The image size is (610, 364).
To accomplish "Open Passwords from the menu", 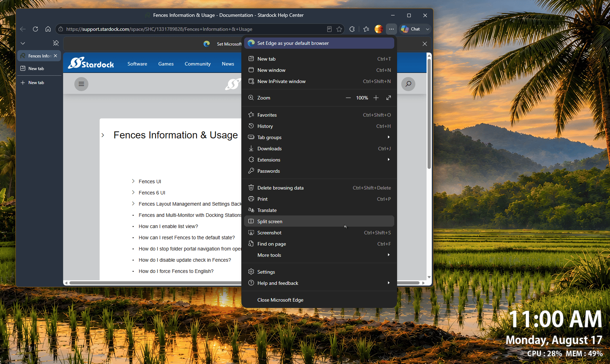I will pos(319,171).
